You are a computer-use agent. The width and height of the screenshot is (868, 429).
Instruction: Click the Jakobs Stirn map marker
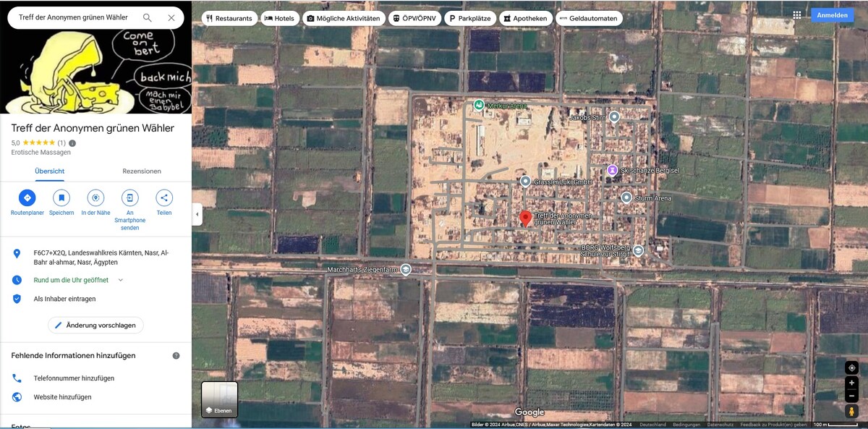(614, 116)
